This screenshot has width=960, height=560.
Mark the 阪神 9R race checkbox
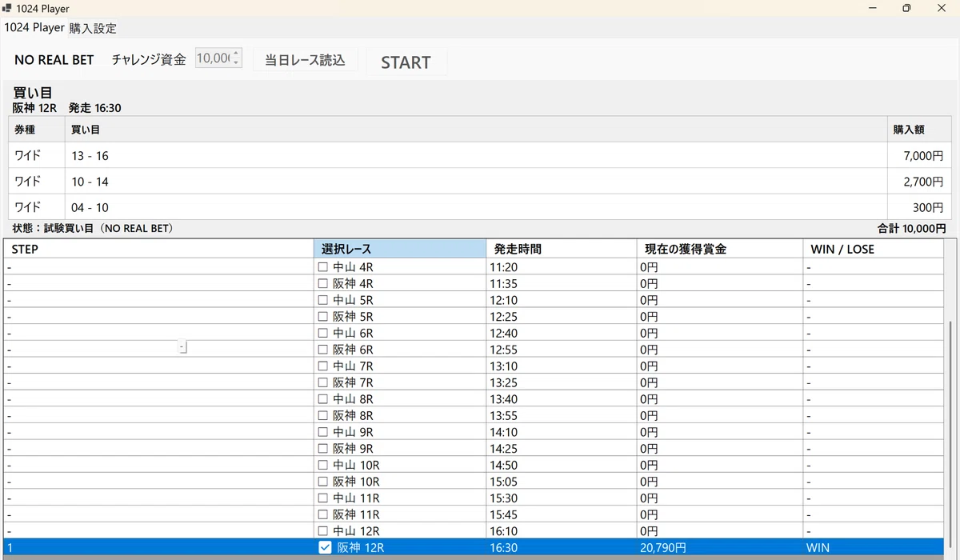pos(323,449)
